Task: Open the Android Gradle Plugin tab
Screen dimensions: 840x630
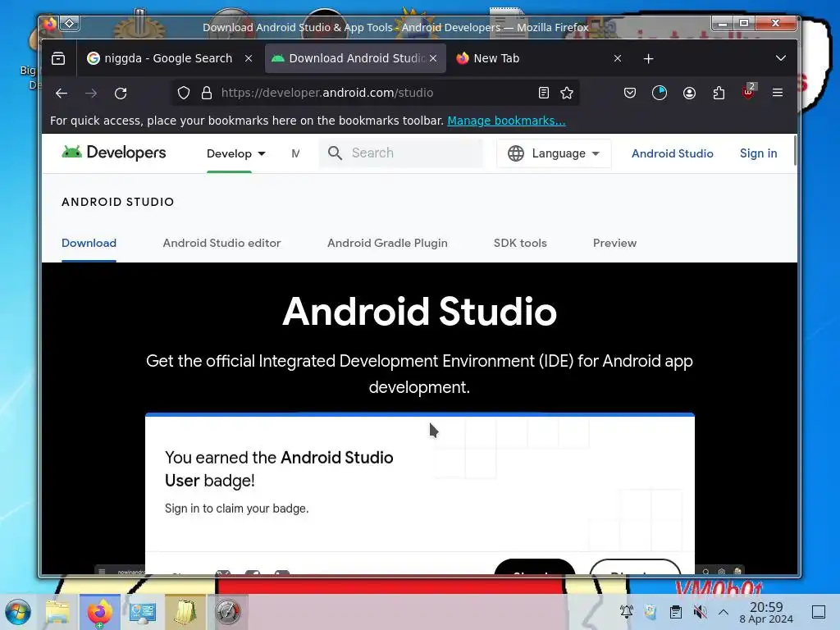Action: (x=387, y=243)
